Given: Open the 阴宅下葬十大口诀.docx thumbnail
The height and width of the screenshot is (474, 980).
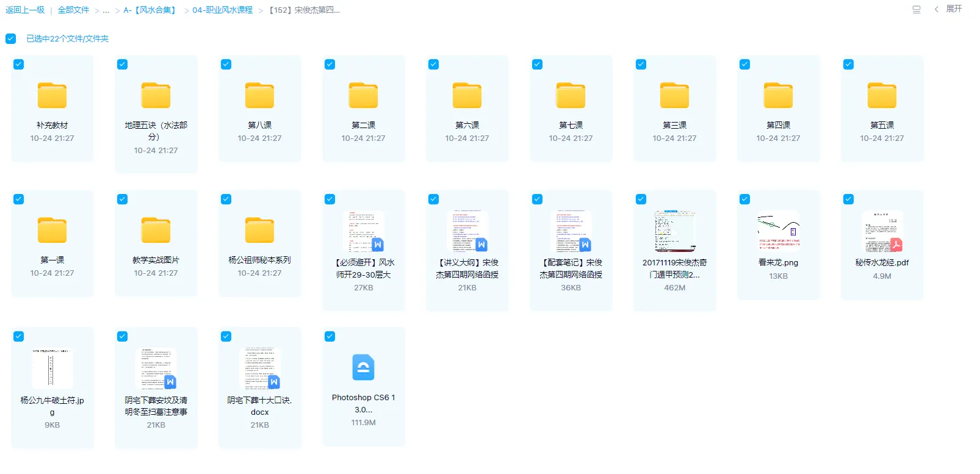Looking at the screenshot, I should tap(259, 368).
